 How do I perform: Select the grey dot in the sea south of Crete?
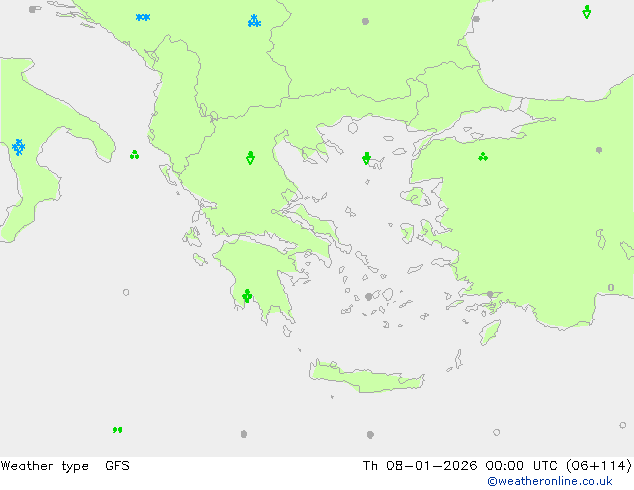(370, 435)
